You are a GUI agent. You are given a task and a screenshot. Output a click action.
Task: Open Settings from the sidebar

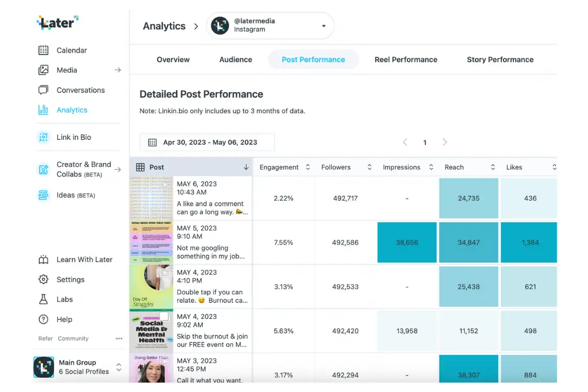71,280
